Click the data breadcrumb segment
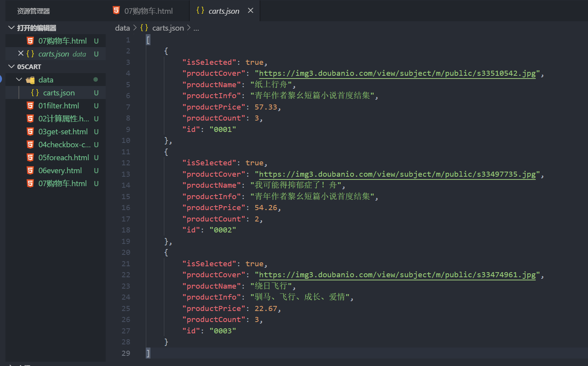The height and width of the screenshot is (366, 588). click(x=122, y=28)
